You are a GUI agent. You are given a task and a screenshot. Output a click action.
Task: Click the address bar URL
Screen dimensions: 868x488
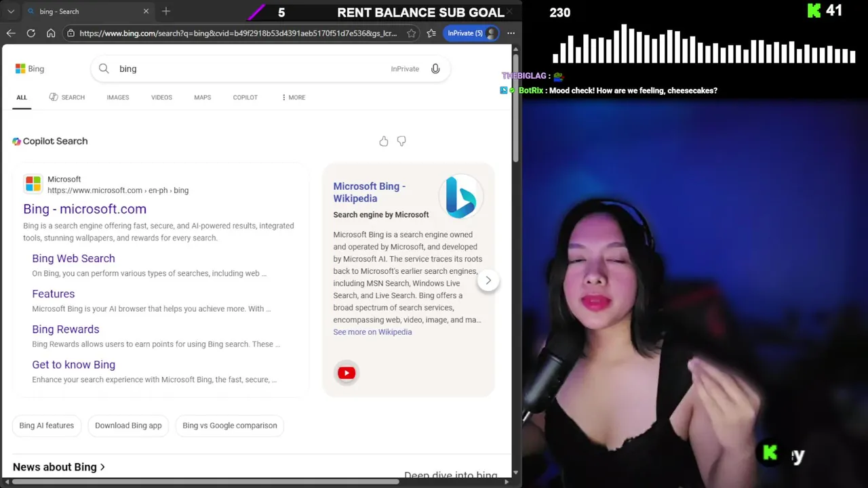pyautogui.click(x=238, y=33)
